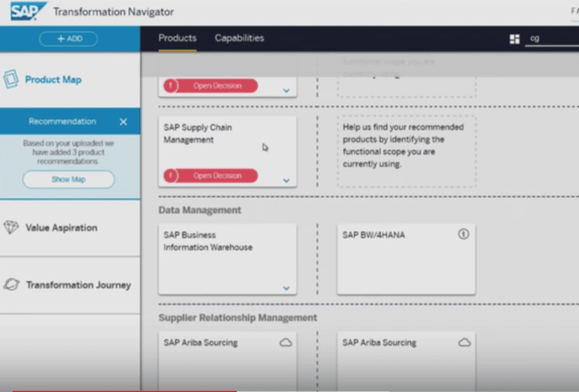Viewport: 579px width, 392px height.
Task: Click the Transformation Journey planet icon
Action: (x=11, y=285)
